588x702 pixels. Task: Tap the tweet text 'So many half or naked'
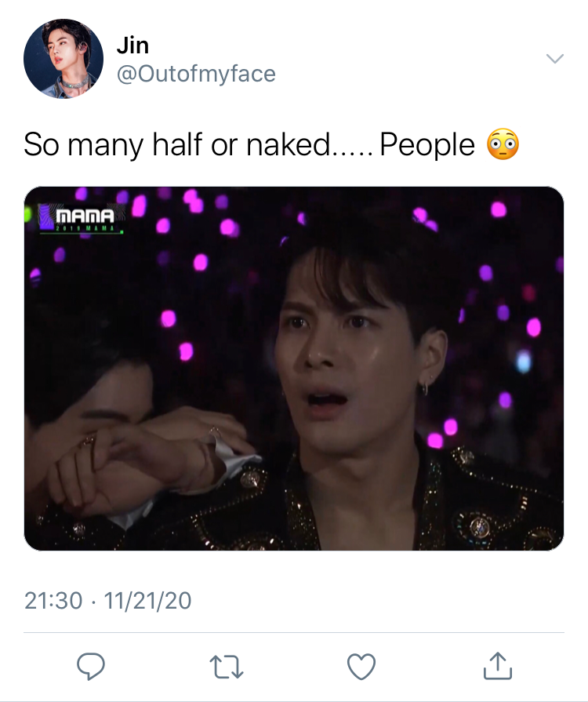point(176,144)
